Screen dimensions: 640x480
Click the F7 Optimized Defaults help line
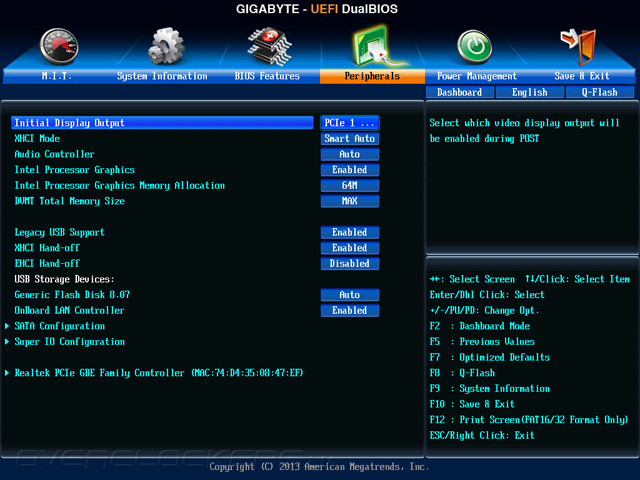click(490, 357)
